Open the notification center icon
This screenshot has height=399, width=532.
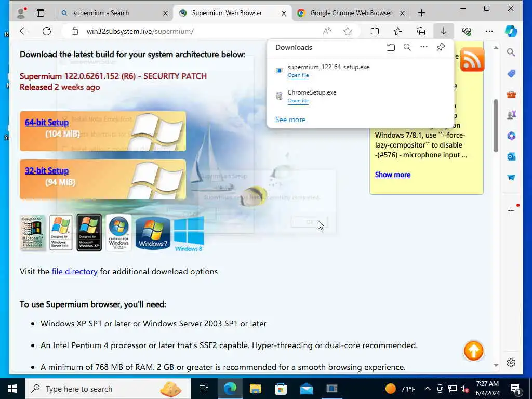[x=516, y=389]
